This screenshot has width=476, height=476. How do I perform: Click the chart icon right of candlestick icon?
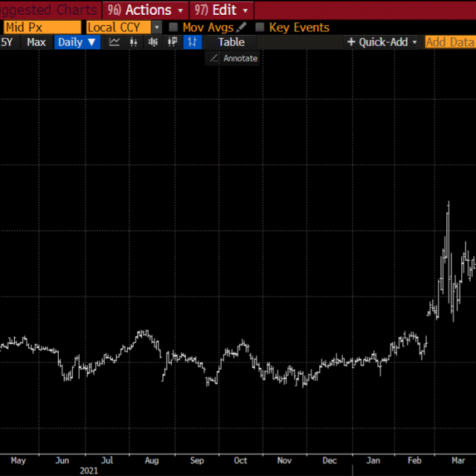click(x=153, y=42)
